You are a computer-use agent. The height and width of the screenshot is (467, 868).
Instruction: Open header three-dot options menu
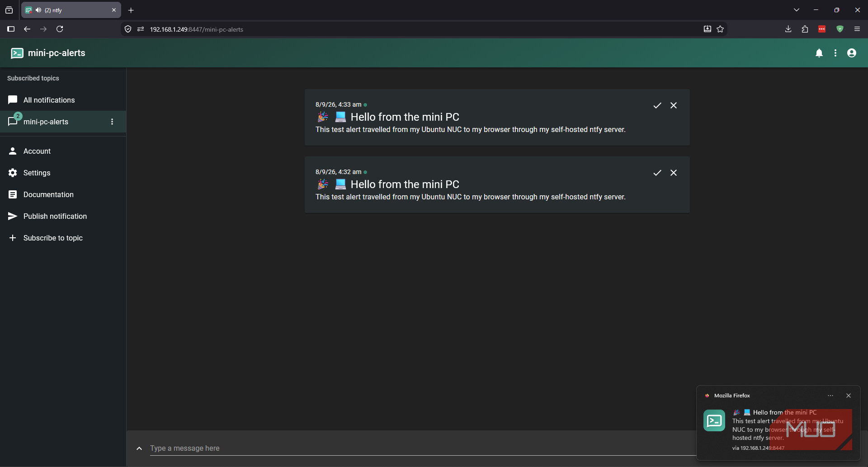[x=835, y=53]
